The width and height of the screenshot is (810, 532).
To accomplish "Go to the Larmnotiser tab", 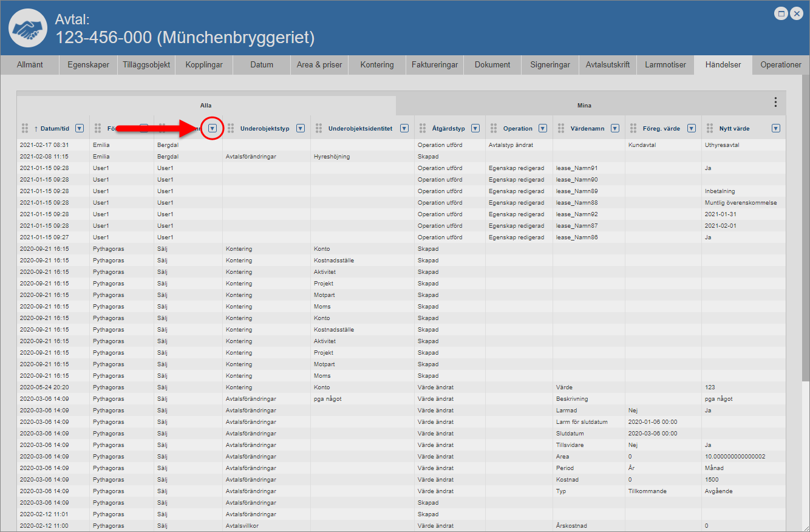I will click(665, 64).
